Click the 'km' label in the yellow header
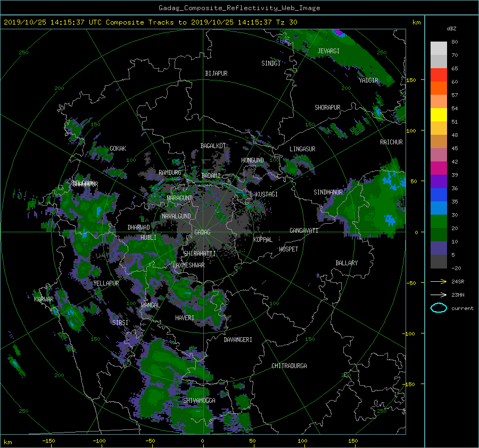Screen dimensions: 479x448 pos(416,22)
